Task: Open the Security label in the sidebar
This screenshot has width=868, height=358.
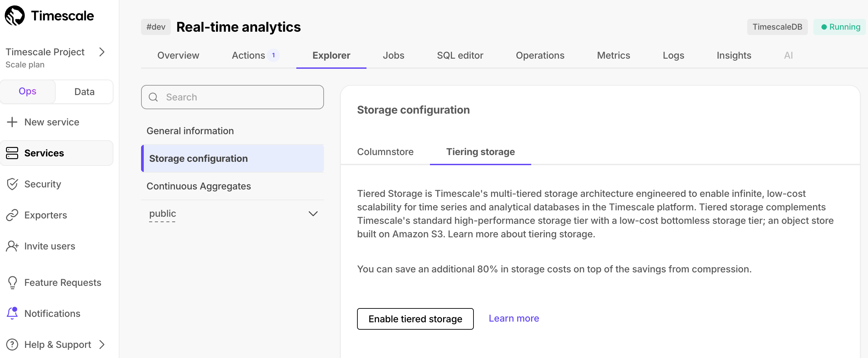Action: [43, 184]
